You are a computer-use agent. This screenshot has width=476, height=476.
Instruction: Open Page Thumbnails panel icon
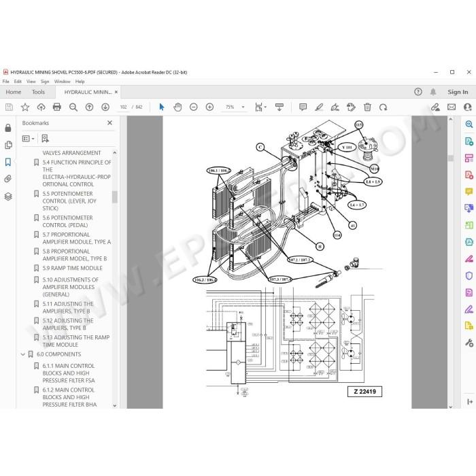pos(8,145)
